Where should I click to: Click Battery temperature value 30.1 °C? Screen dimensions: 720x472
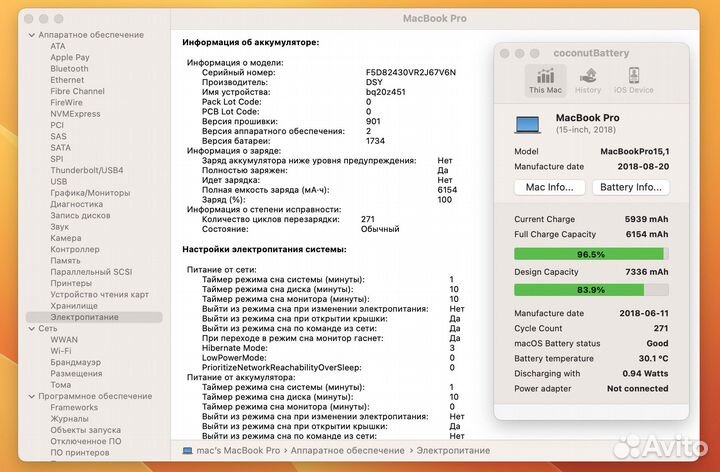pos(653,358)
